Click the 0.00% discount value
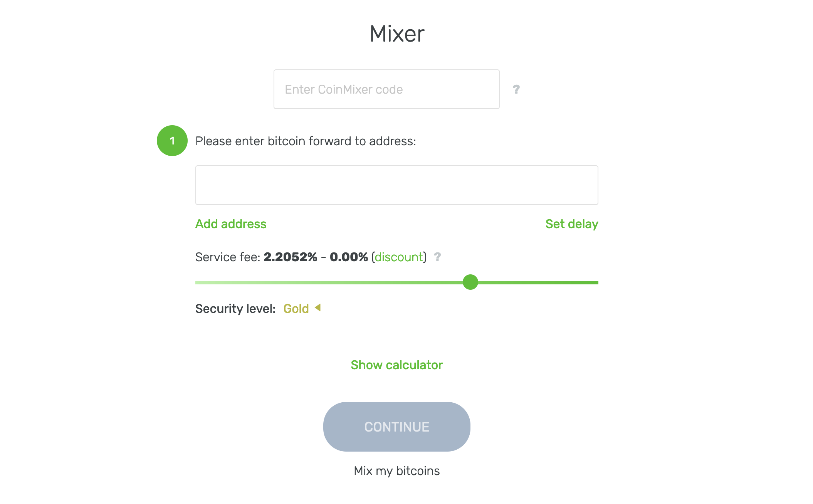The width and height of the screenshot is (813, 504). (349, 257)
